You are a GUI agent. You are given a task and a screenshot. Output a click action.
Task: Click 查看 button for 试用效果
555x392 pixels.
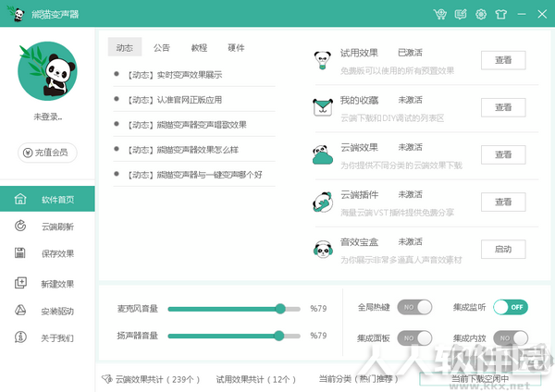pyautogui.click(x=503, y=60)
